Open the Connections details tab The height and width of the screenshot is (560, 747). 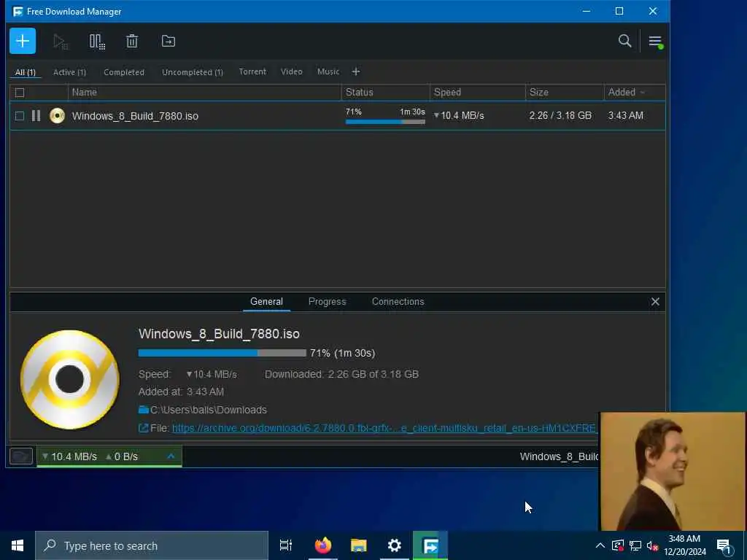click(398, 301)
